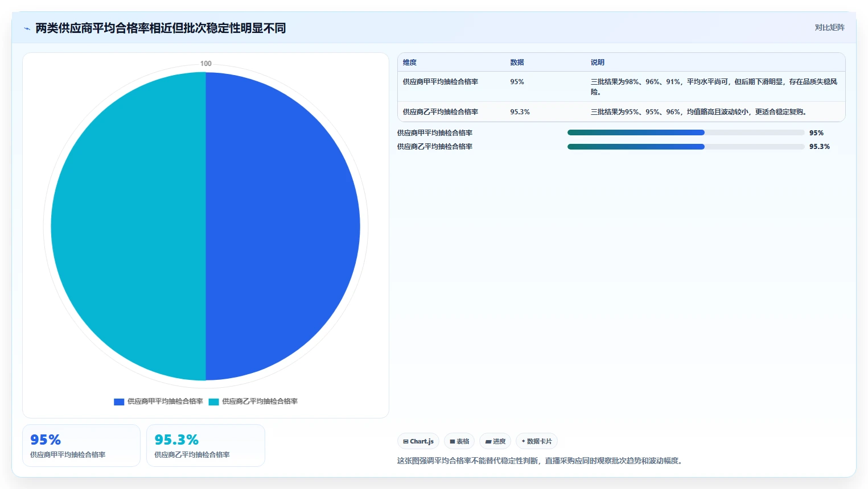Viewport: 868px width, 489px height.
Task: Click the description starting 三批结果为98%
Action: 714,86
